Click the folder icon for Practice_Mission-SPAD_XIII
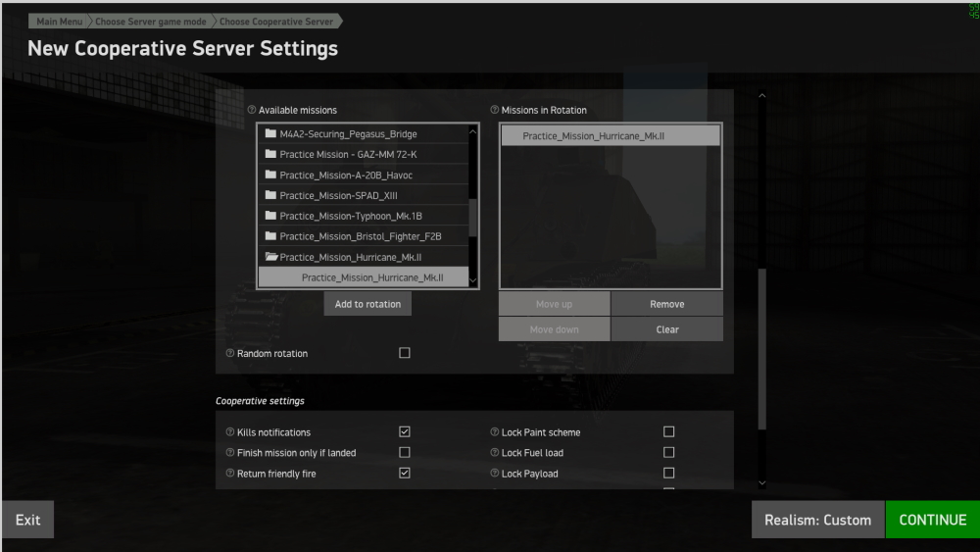 271,195
